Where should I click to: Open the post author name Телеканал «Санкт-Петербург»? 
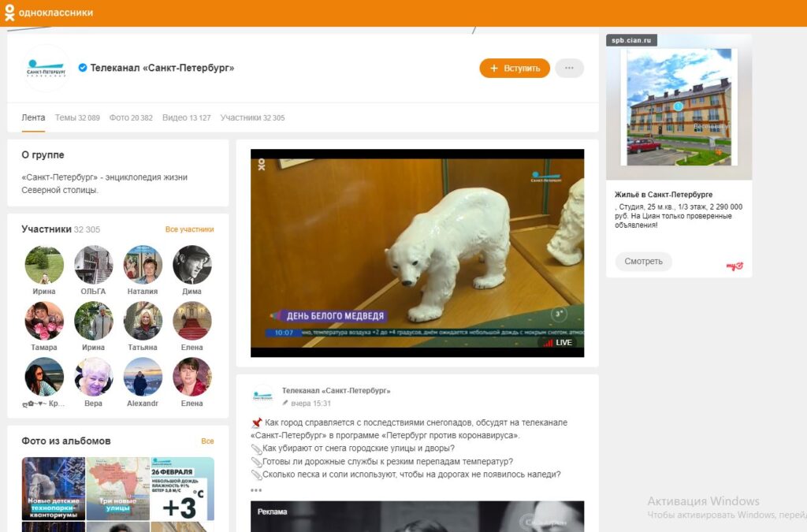(336, 390)
